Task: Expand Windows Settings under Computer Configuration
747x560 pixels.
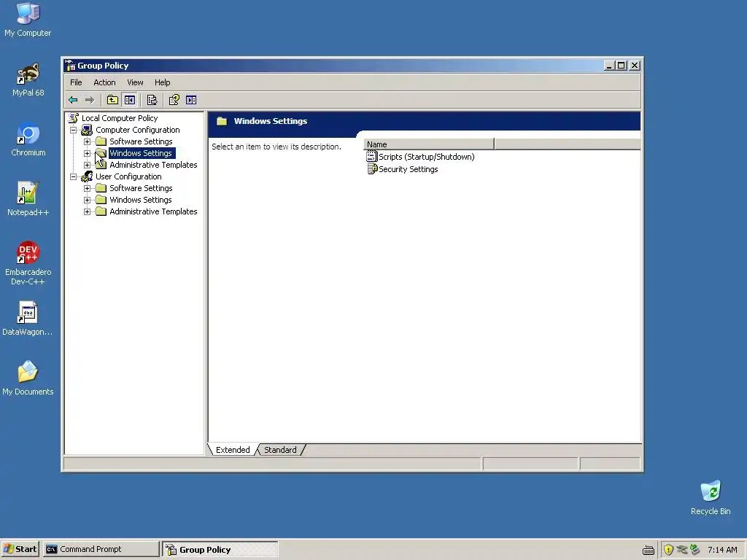Action: pyautogui.click(x=88, y=153)
